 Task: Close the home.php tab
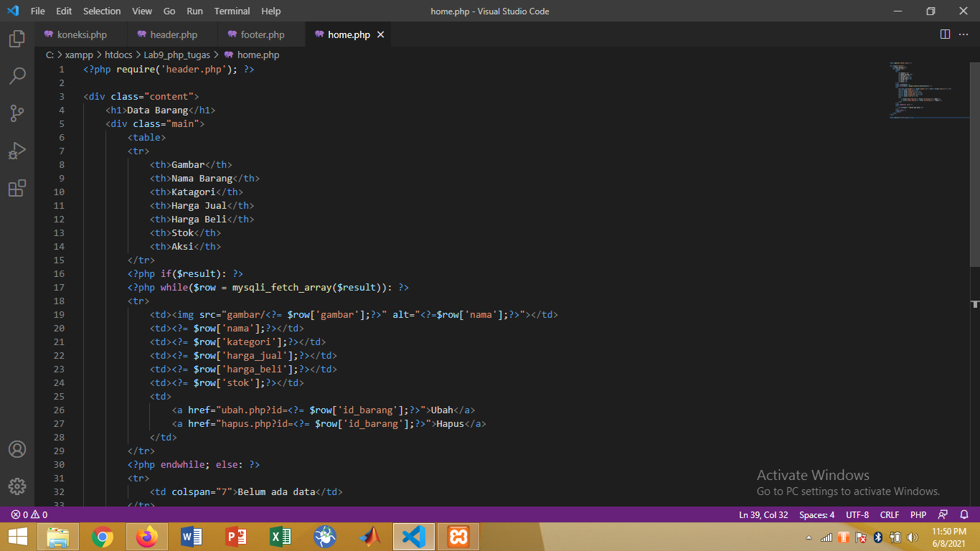pos(380,34)
